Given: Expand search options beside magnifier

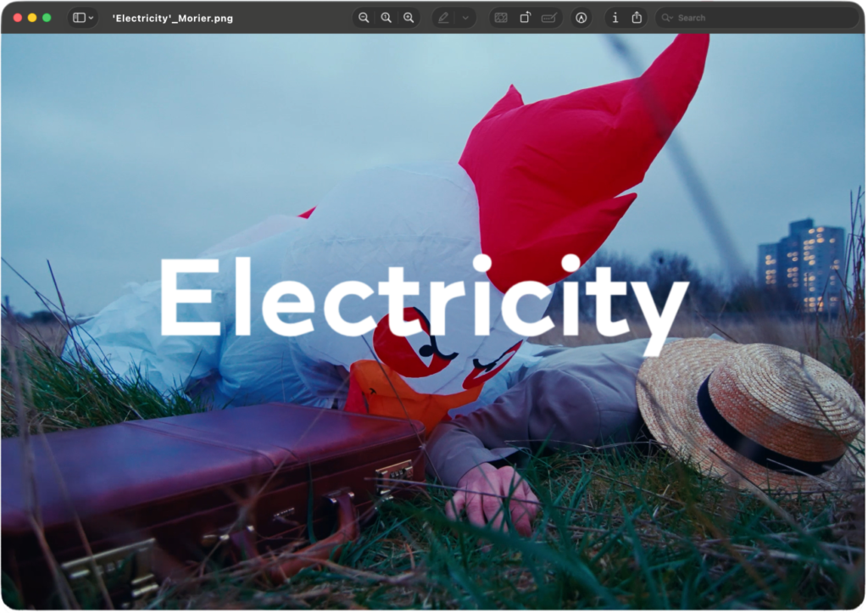Looking at the screenshot, I should pyautogui.click(x=668, y=18).
